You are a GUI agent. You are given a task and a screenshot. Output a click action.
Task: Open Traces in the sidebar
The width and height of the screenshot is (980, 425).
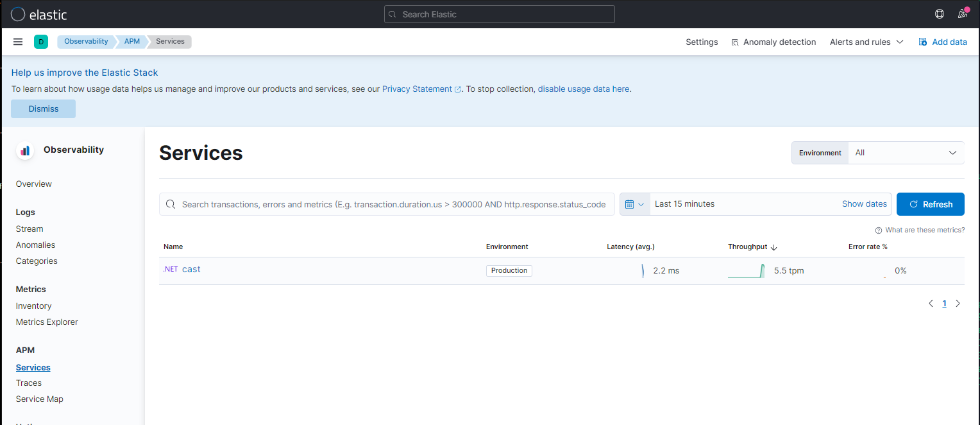[x=29, y=383]
